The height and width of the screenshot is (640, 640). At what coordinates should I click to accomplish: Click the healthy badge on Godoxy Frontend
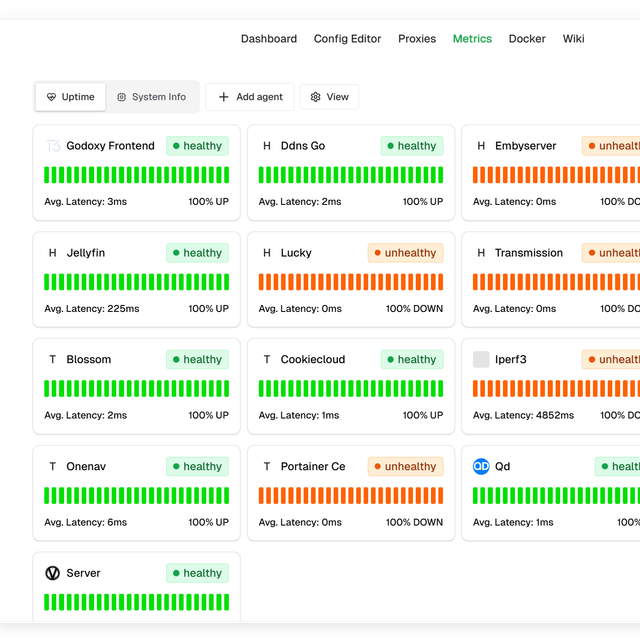click(198, 146)
